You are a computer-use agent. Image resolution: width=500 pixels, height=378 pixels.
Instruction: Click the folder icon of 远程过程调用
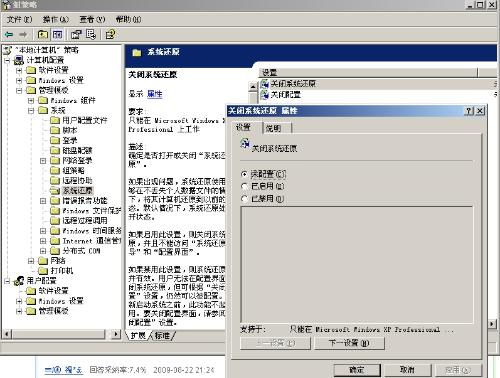[x=55, y=221]
